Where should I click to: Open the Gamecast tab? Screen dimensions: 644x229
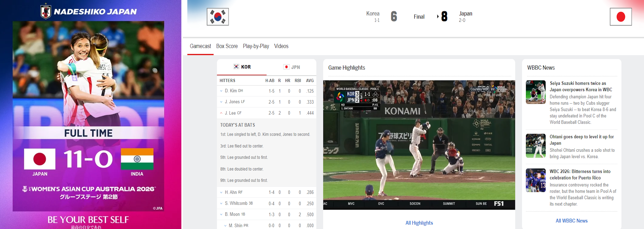coord(200,46)
